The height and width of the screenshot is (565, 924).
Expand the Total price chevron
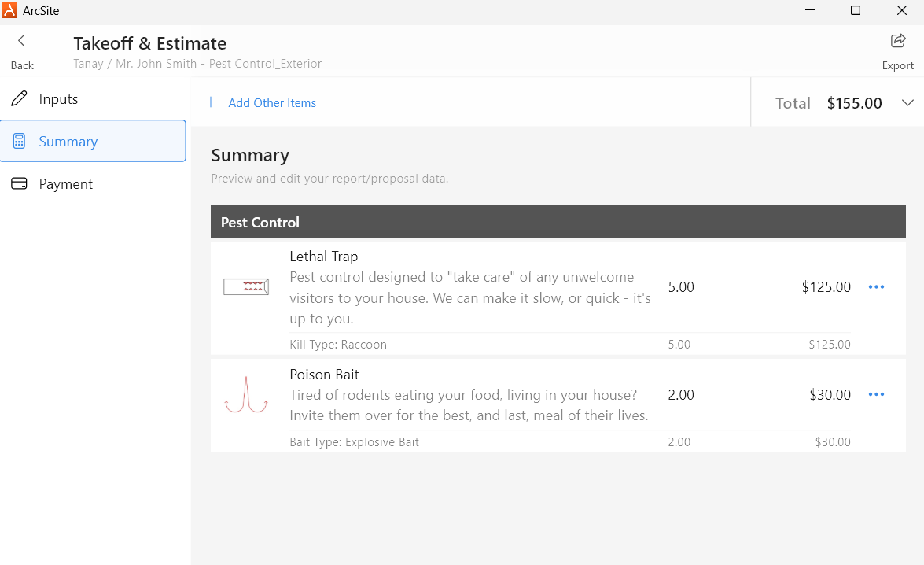[907, 102]
